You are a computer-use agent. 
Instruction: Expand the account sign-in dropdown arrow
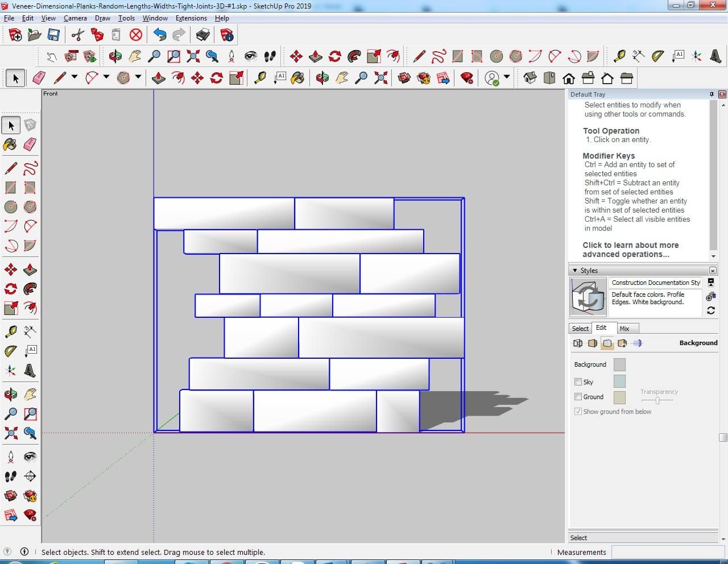507,77
